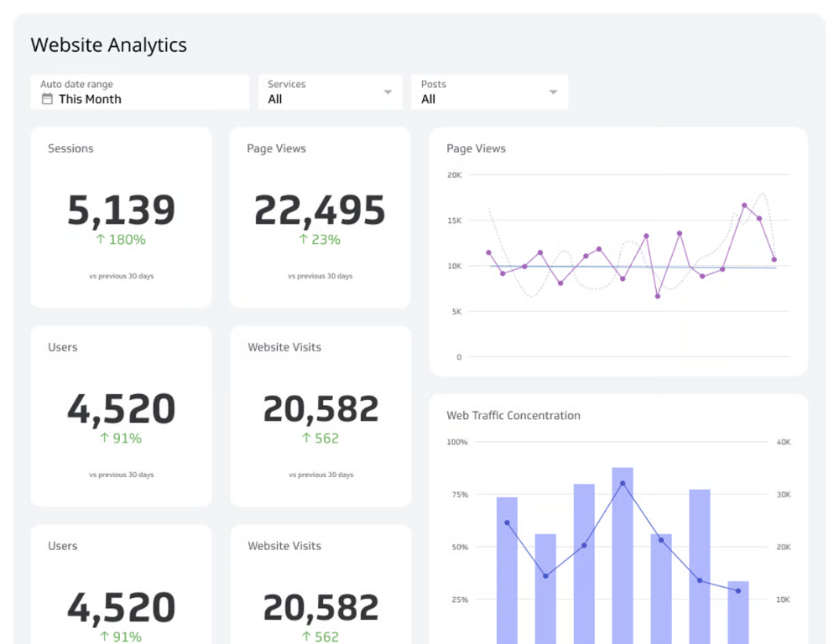
Task: Select the Sessions value 5,139
Action: point(121,210)
